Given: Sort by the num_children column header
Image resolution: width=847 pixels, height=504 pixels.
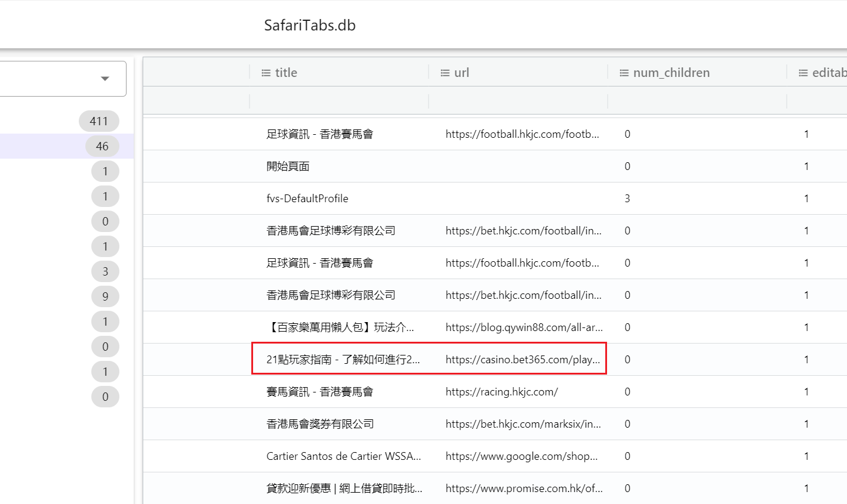Looking at the screenshot, I should pos(672,73).
